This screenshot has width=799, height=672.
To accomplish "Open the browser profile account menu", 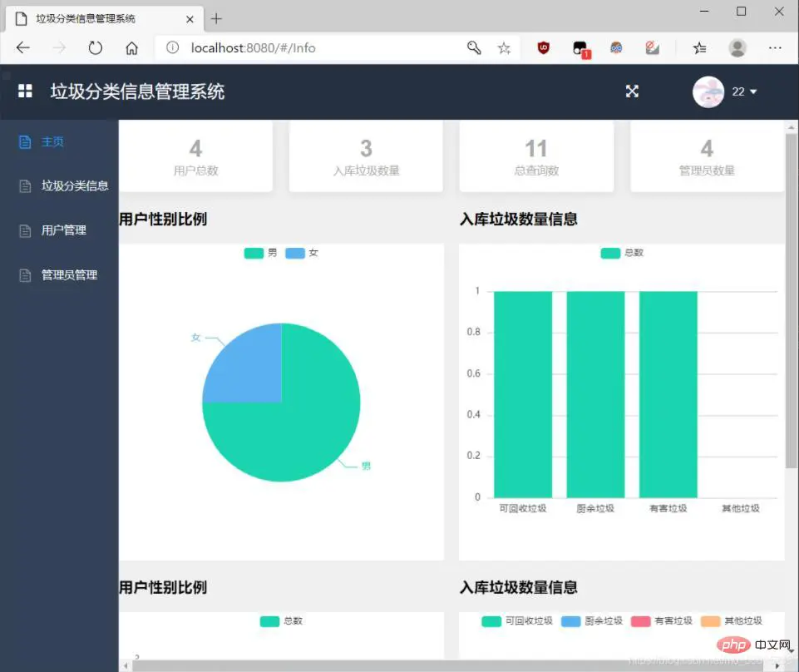I will tap(737, 48).
